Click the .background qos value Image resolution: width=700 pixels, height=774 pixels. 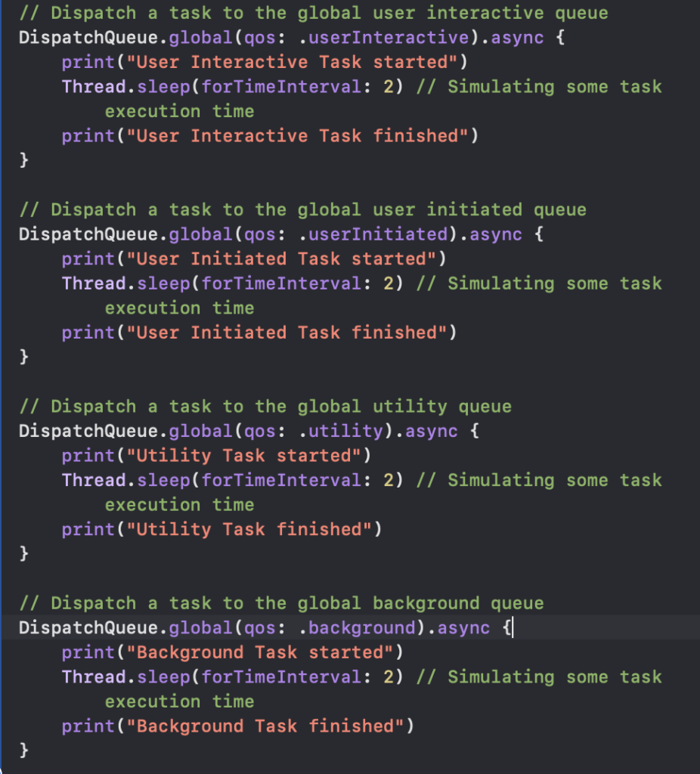[358, 627]
